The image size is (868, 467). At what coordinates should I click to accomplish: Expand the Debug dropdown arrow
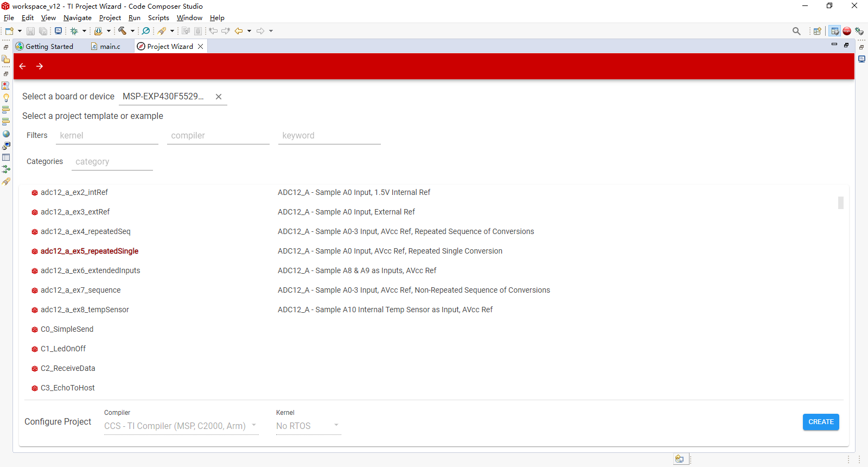(84, 31)
